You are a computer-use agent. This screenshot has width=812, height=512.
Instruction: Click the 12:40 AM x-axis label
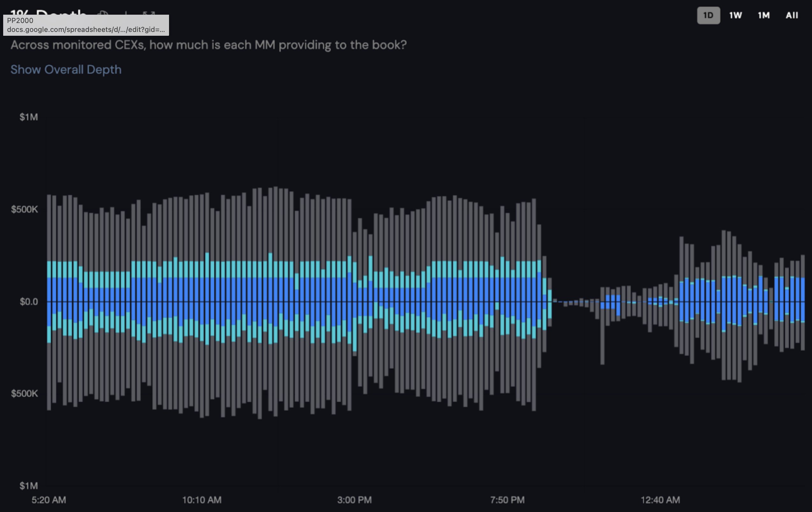tap(660, 500)
